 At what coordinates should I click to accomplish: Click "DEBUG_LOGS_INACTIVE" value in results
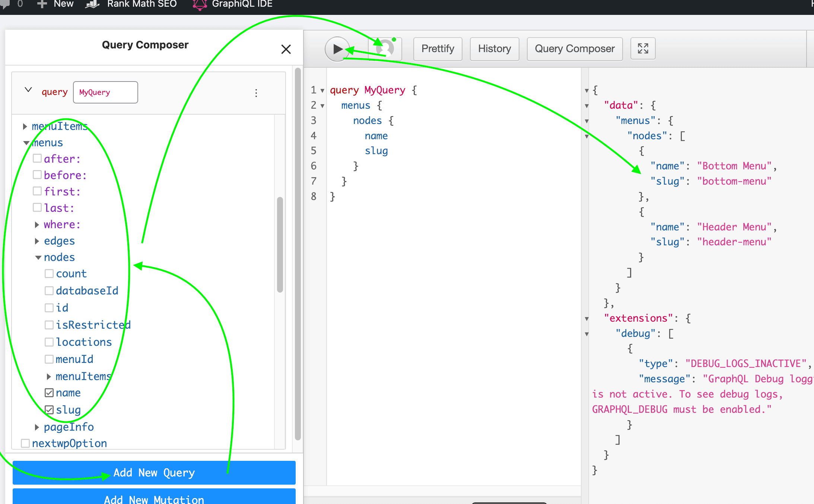click(x=746, y=364)
